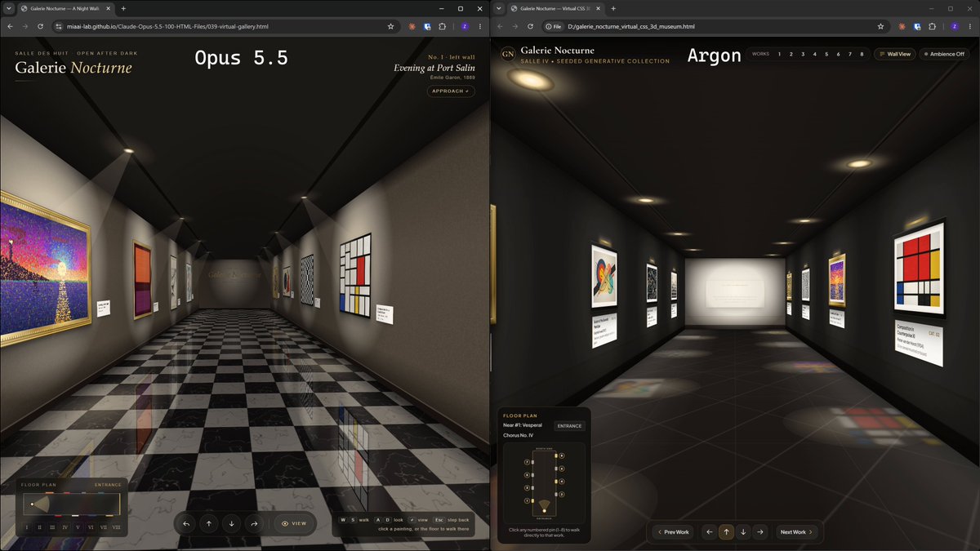Open new tab in the right browser
The height and width of the screenshot is (551, 980).
(x=613, y=8)
